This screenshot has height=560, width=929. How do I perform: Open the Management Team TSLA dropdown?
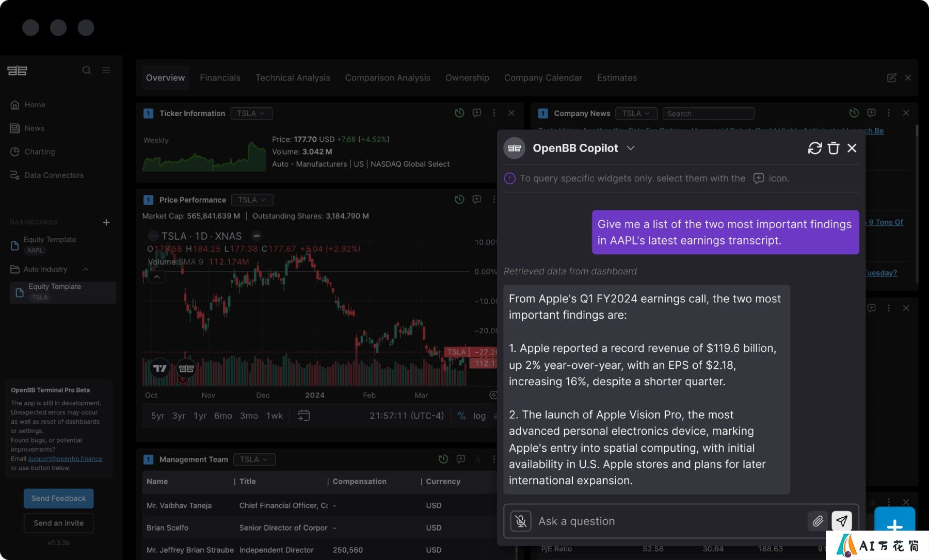coord(254,459)
